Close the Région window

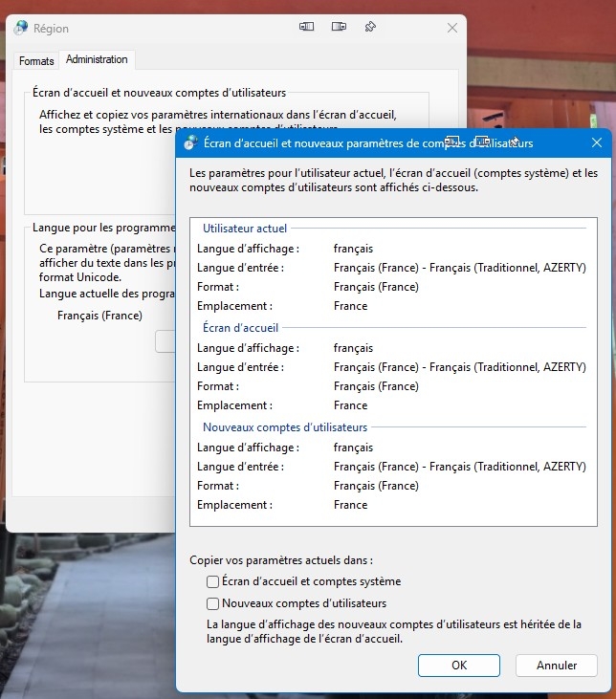[452, 28]
